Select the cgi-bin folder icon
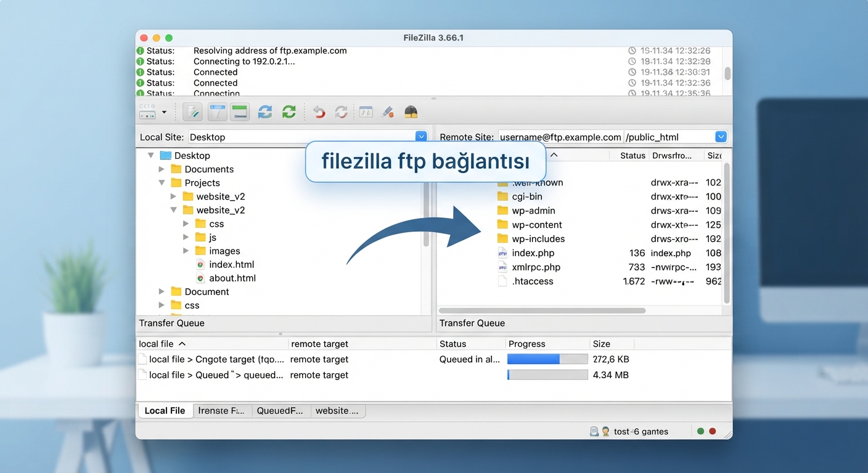 click(502, 196)
